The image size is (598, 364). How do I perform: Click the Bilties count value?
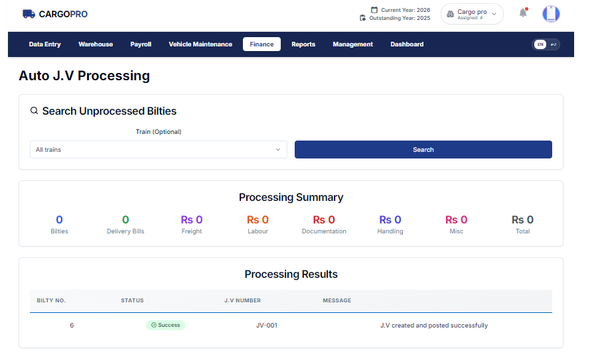tap(59, 219)
